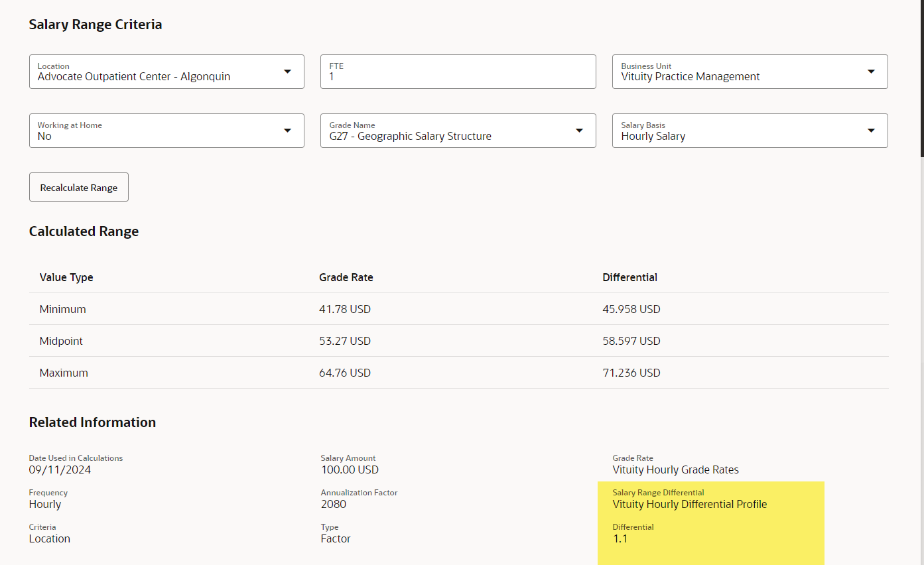This screenshot has height=565, width=924.
Task: Select the Differential column header
Action: [629, 277]
